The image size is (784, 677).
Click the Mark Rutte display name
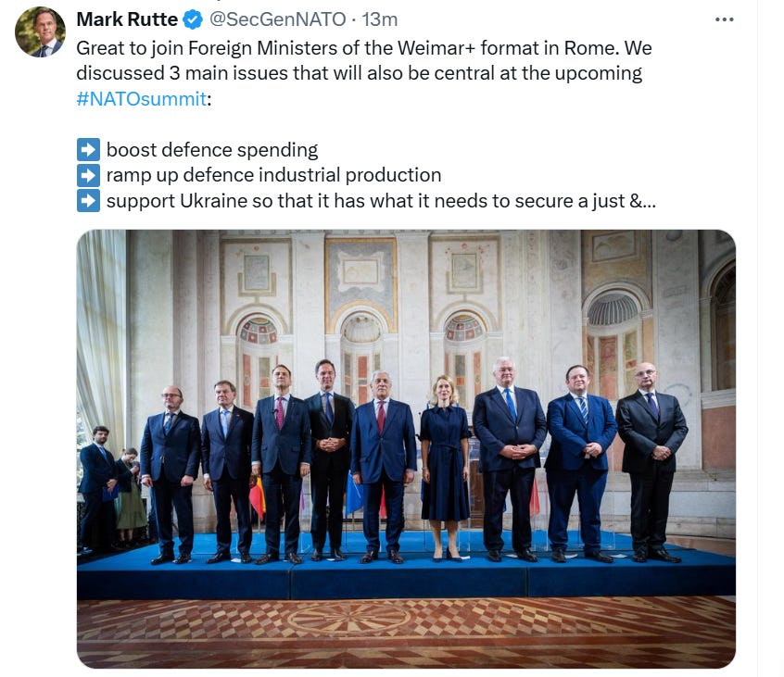(x=127, y=20)
